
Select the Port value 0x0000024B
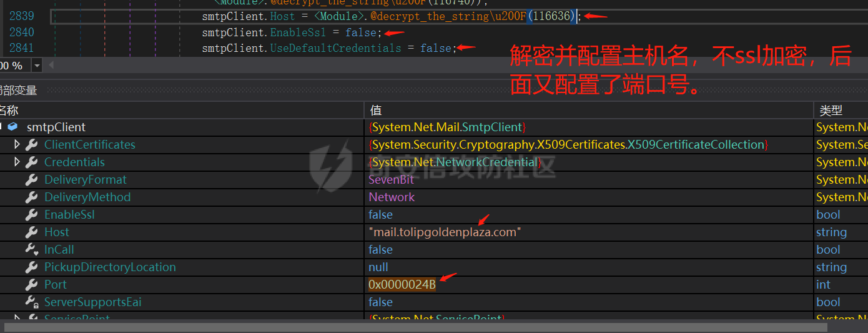[x=402, y=284]
